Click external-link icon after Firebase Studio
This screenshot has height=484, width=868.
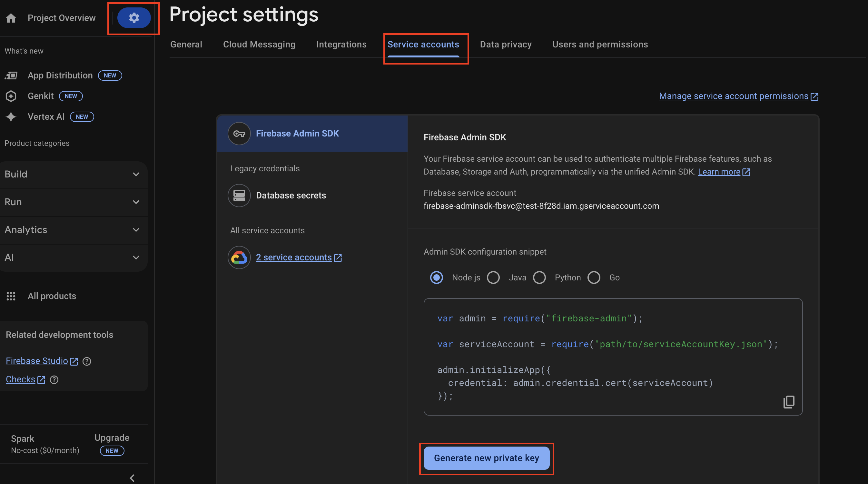74,362
